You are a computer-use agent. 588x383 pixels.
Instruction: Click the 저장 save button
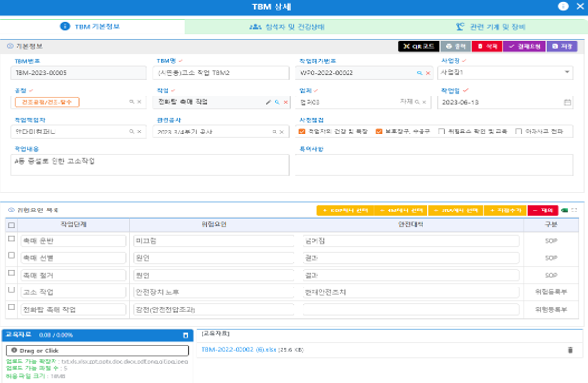562,46
